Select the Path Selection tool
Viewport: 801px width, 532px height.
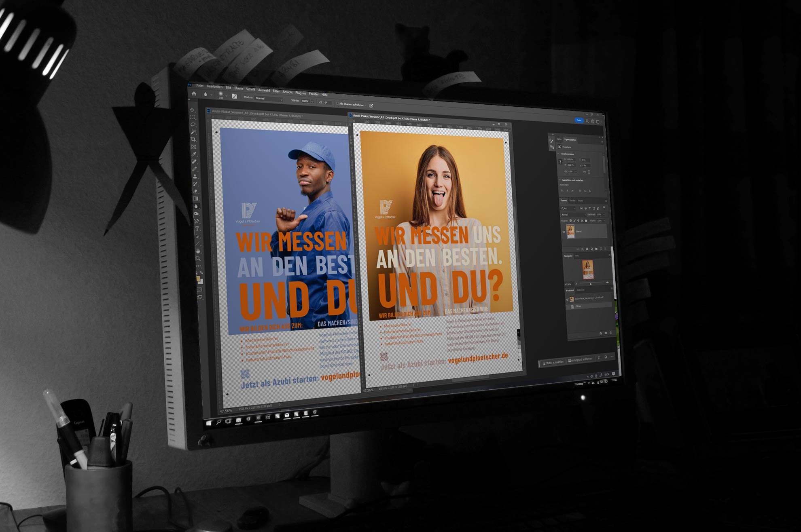[x=197, y=236]
